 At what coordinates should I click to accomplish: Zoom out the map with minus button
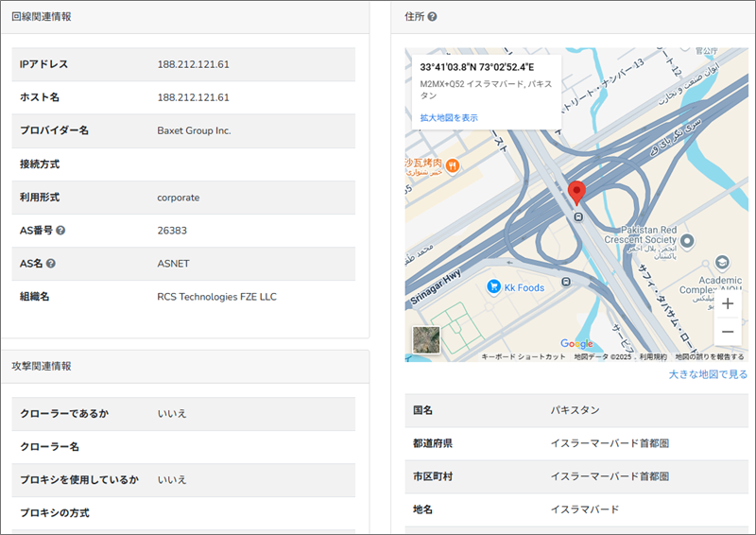[728, 332]
